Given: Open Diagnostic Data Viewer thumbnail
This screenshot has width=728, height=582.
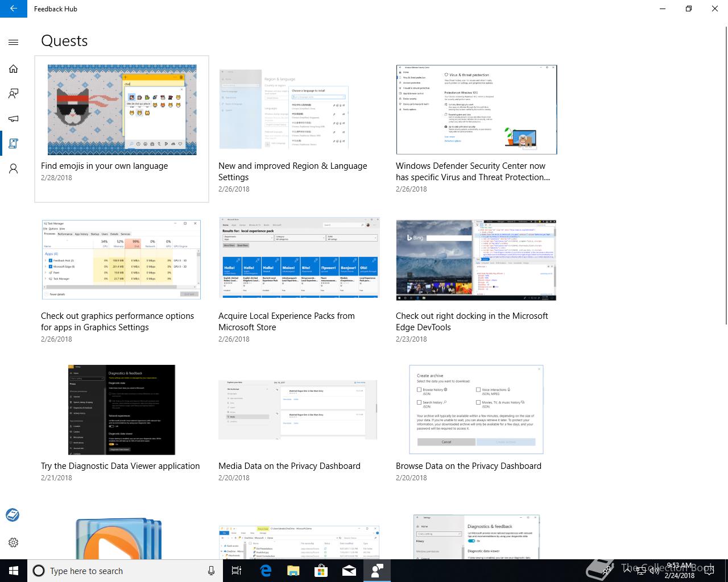Looking at the screenshot, I should point(122,410).
